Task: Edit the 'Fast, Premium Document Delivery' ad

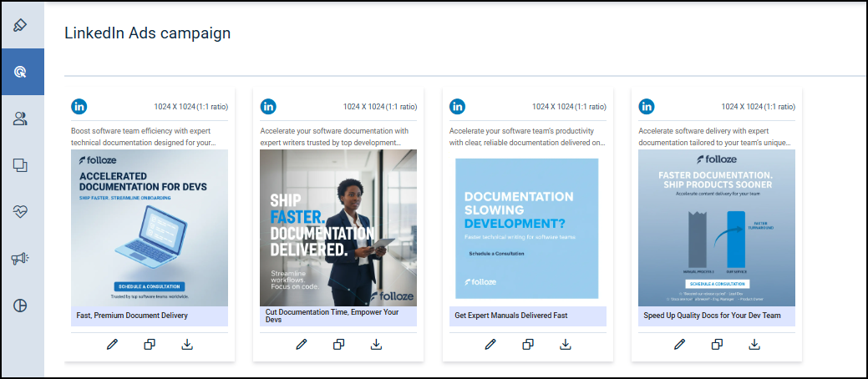Action: [x=112, y=344]
